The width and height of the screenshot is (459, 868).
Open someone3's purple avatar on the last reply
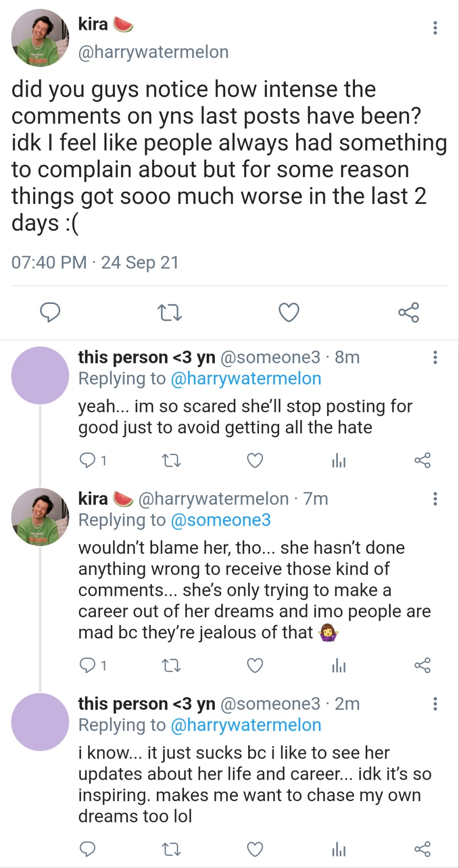pos(40,722)
